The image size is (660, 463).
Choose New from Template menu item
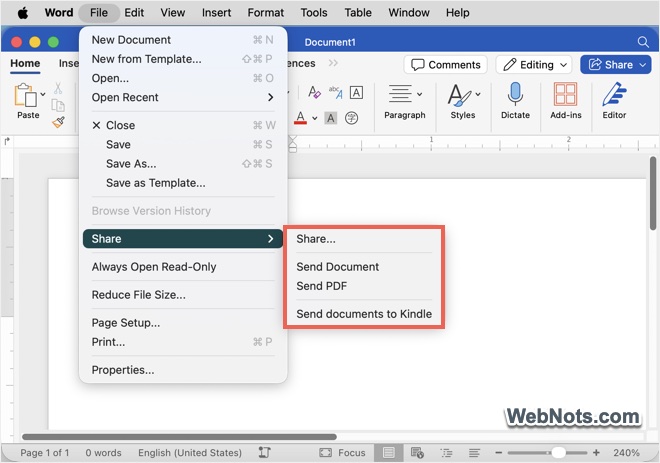(x=183, y=59)
